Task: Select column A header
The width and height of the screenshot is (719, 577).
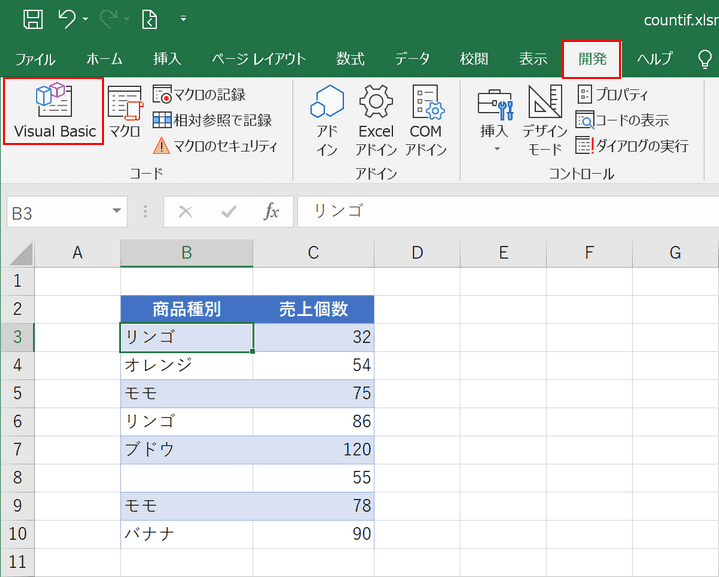Action: pyautogui.click(x=77, y=253)
